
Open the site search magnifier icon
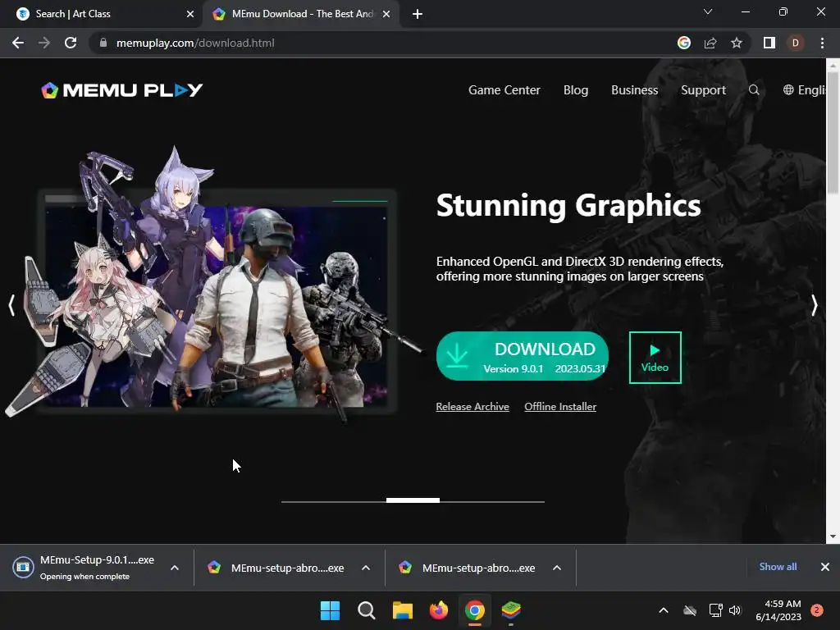click(x=754, y=90)
